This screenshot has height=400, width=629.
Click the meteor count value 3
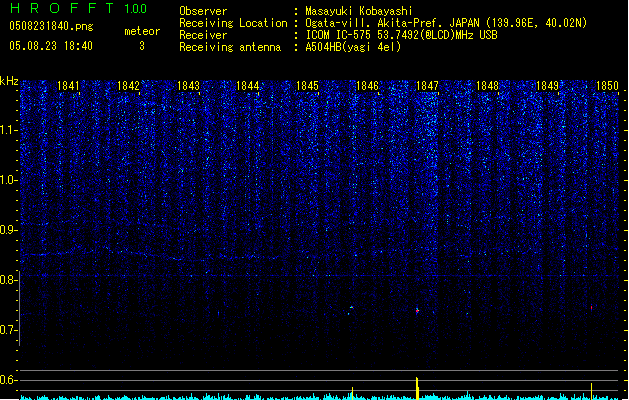pos(141,46)
